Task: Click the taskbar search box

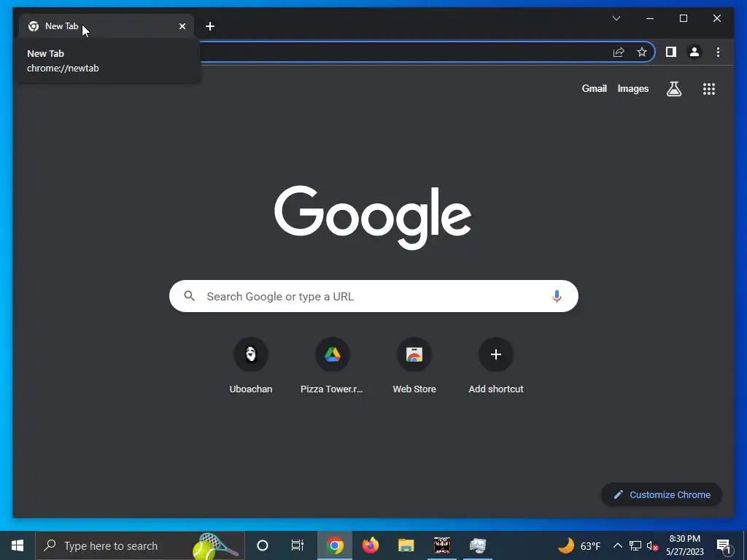Action: [x=140, y=545]
